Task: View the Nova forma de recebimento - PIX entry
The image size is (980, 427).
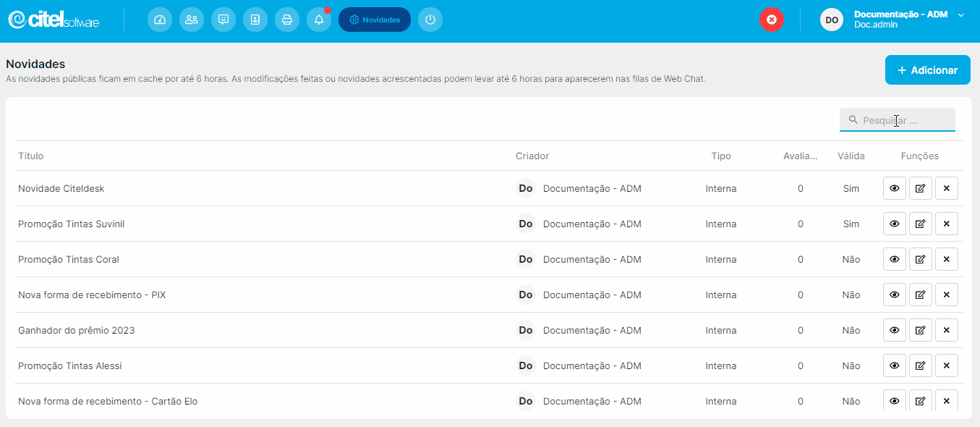Action: tap(895, 295)
